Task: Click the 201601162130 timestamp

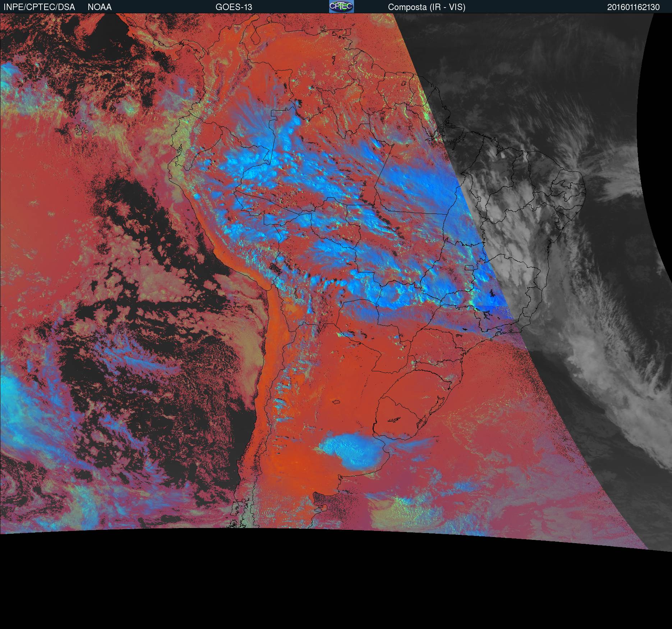Action: [633, 7]
